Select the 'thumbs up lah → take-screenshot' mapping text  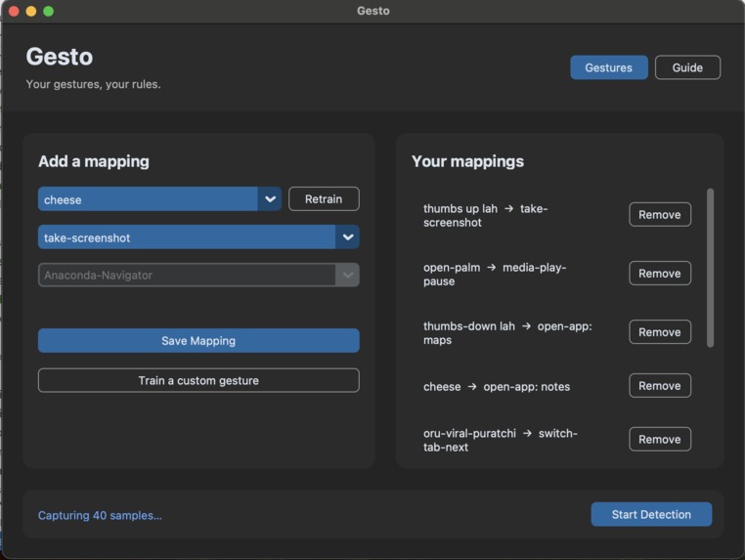click(486, 216)
